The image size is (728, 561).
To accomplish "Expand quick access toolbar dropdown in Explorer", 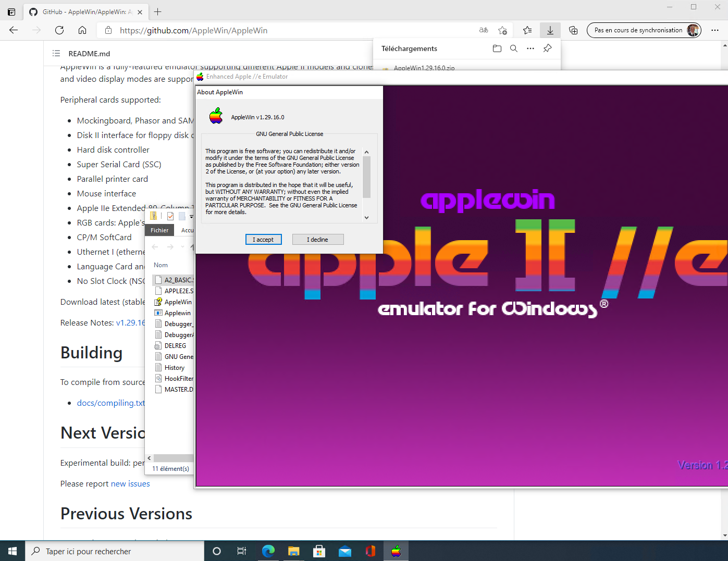I will (x=191, y=216).
